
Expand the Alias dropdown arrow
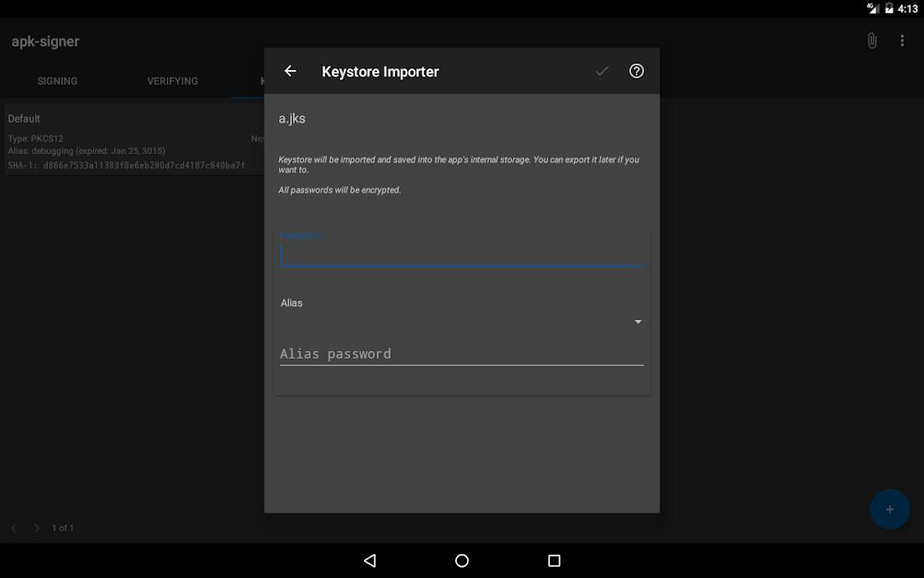tap(637, 322)
